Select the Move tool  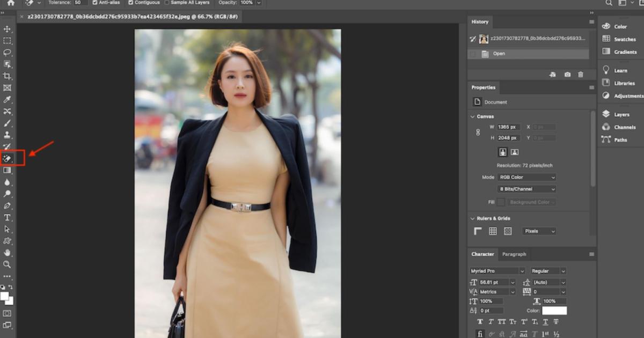[x=7, y=29]
